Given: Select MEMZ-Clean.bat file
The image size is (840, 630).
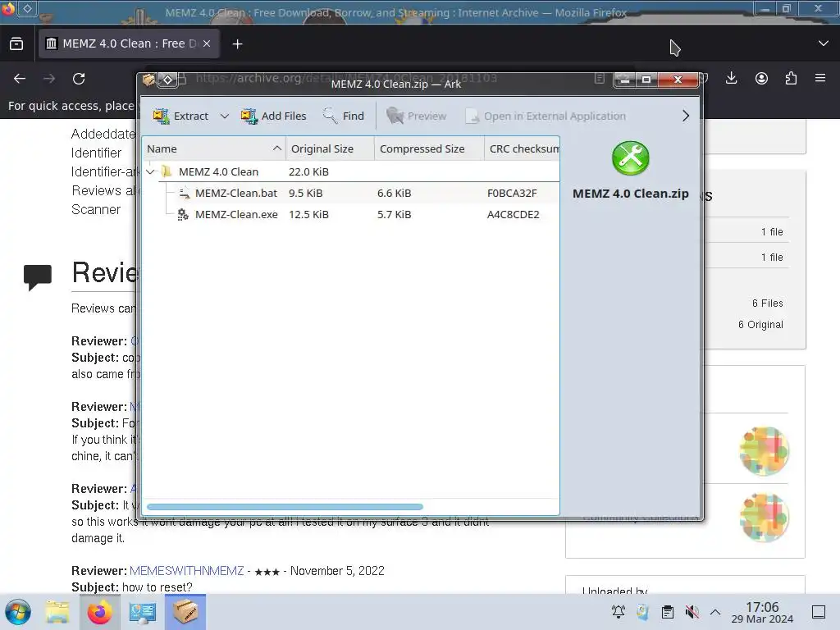Looking at the screenshot, I should 235,193.
